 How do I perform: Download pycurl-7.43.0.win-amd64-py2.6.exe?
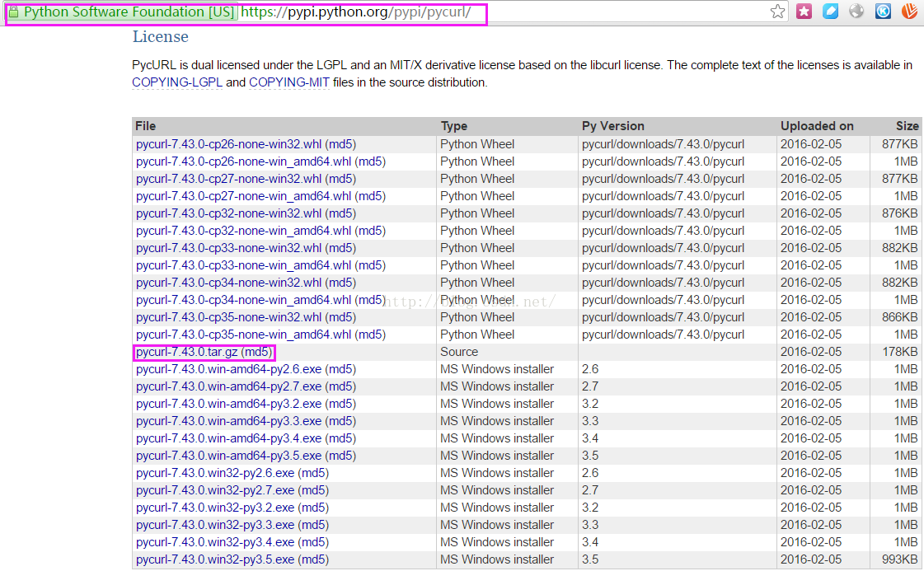pos(228,369)
